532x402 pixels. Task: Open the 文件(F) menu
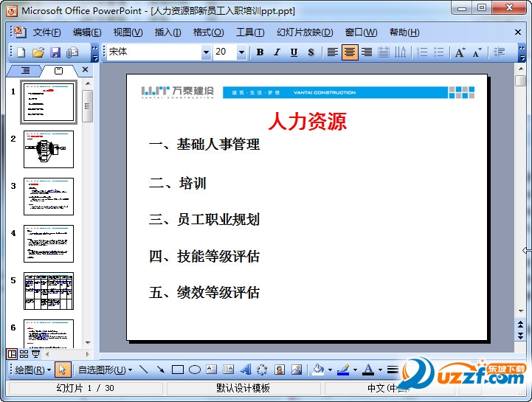tap(46, 32)
